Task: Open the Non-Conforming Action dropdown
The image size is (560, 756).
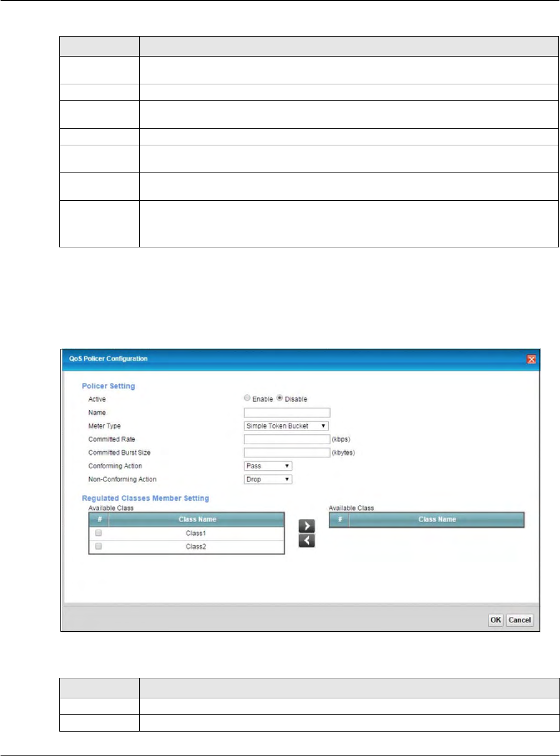Action: pos(268,479)
